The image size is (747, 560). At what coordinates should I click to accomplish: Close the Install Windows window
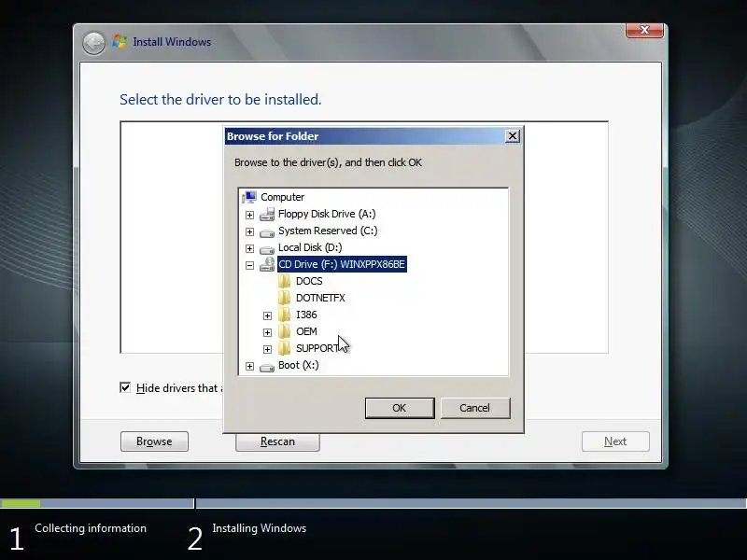(x=644, y=31)
